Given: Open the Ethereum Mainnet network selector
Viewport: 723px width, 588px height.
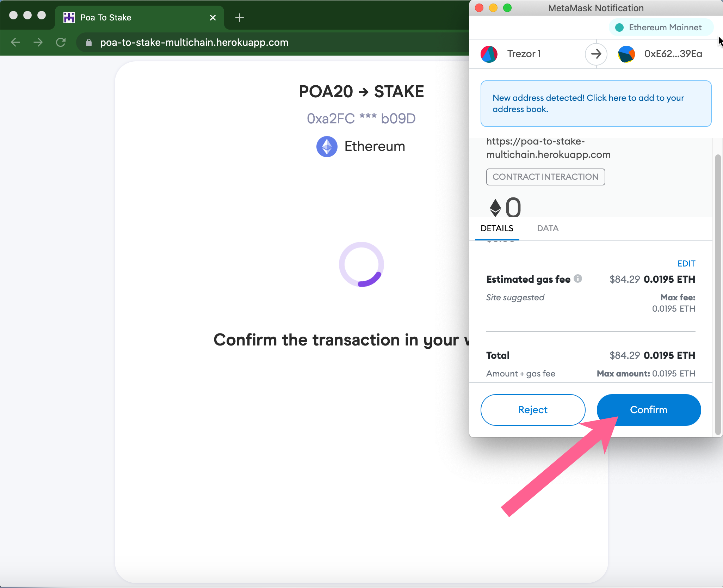Looking at the screenshot, I should [661, 27].
